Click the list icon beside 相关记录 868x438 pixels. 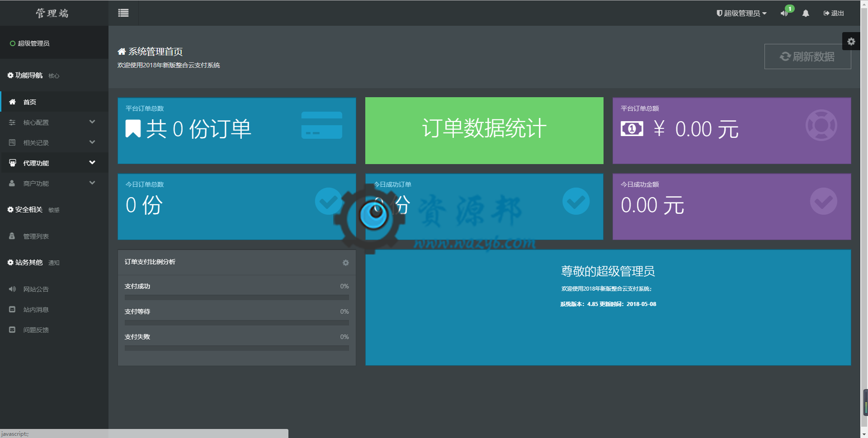[12, 143]
